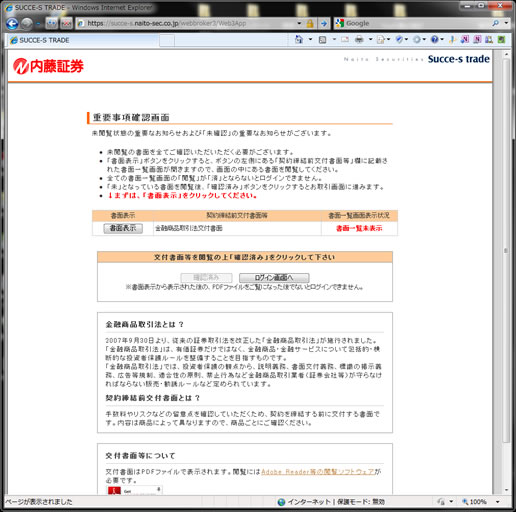This screenshot has height=512, width=516.
Task: Click the Naito Securities red logo
Action: (48, 66)
